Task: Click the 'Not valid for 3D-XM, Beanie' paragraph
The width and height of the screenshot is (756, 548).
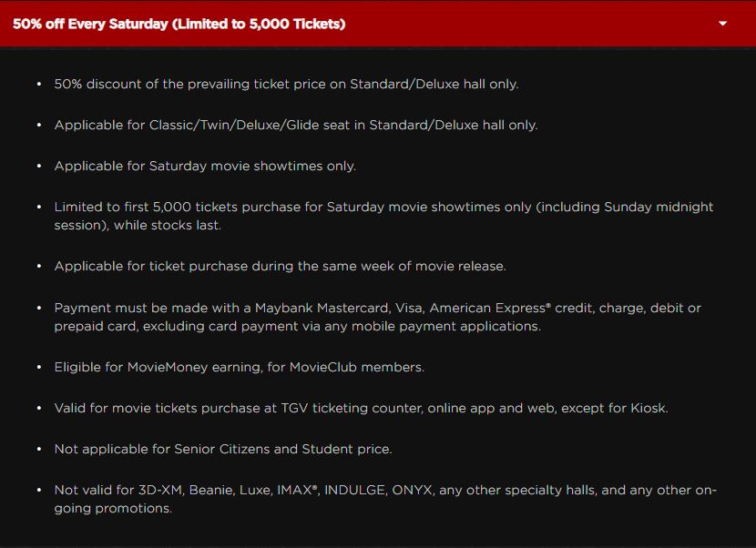Action: (x=384, y=499)
